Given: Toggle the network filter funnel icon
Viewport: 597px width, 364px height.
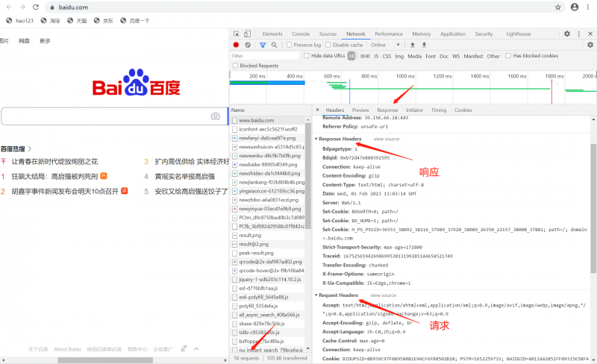Looking at the screenshot, I should coord(263,45).
